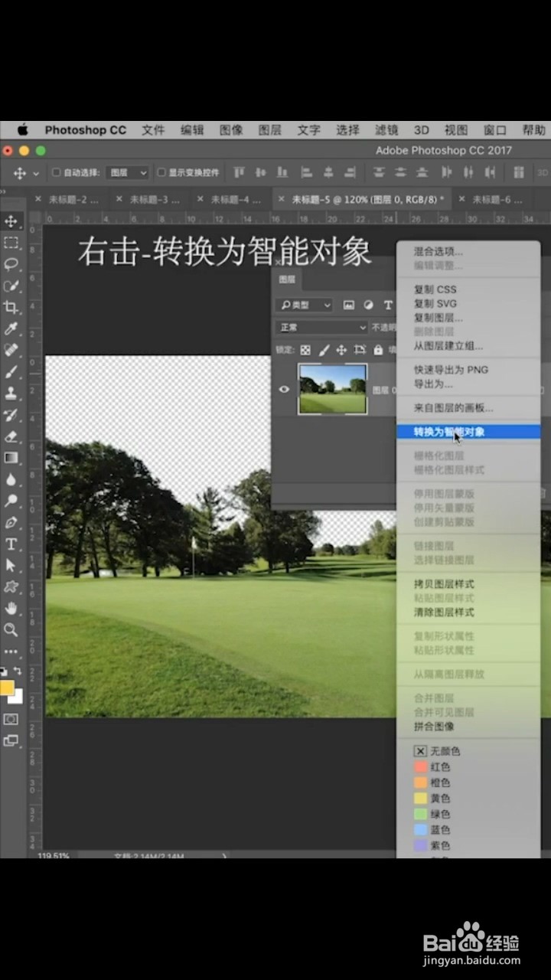Open the 文件 menu in menu bar

pyautogui.click(x=153, y=130)
